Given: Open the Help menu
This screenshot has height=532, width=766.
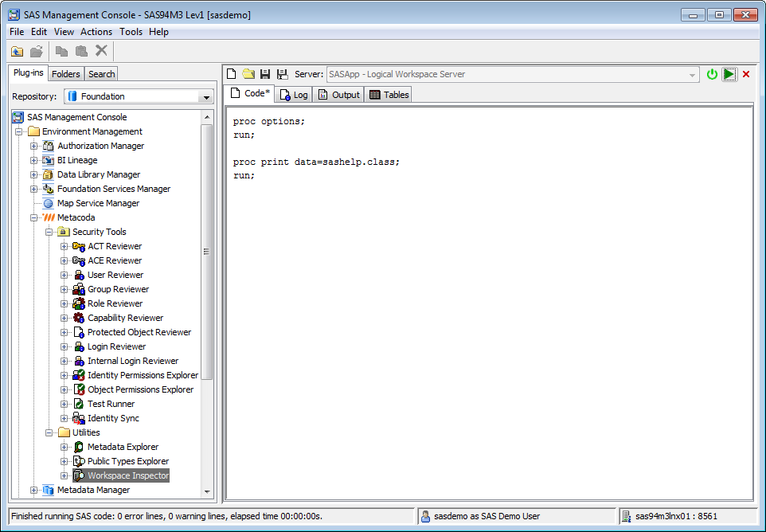Looking at the screenshot, I should 158,32.
